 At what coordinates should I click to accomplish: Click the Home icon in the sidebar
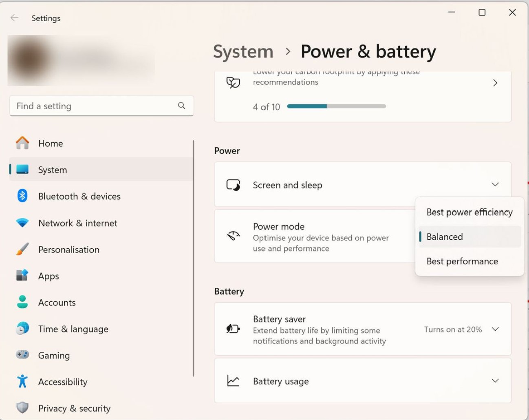(22, 143)
